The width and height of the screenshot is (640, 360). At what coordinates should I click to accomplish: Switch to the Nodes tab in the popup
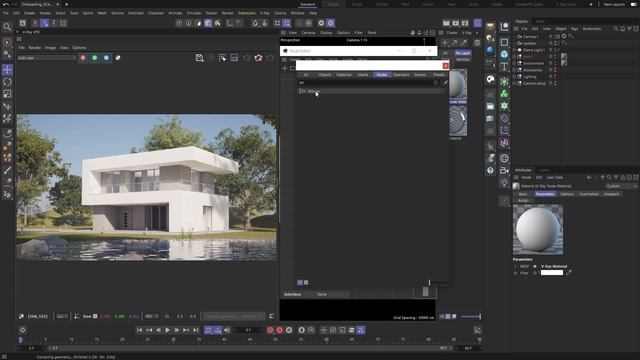point(382,75)
